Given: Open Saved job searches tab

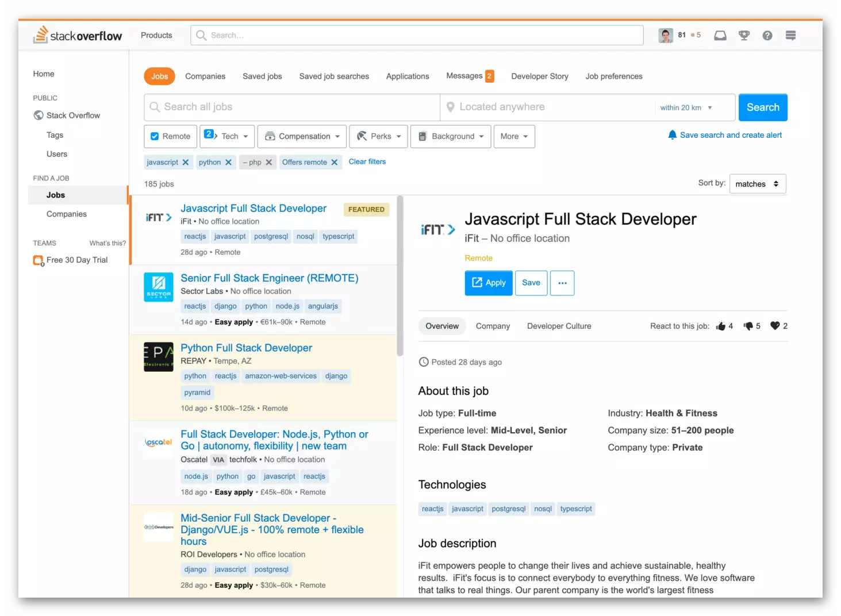Looking at the screenshot, I should pos(334,76).
